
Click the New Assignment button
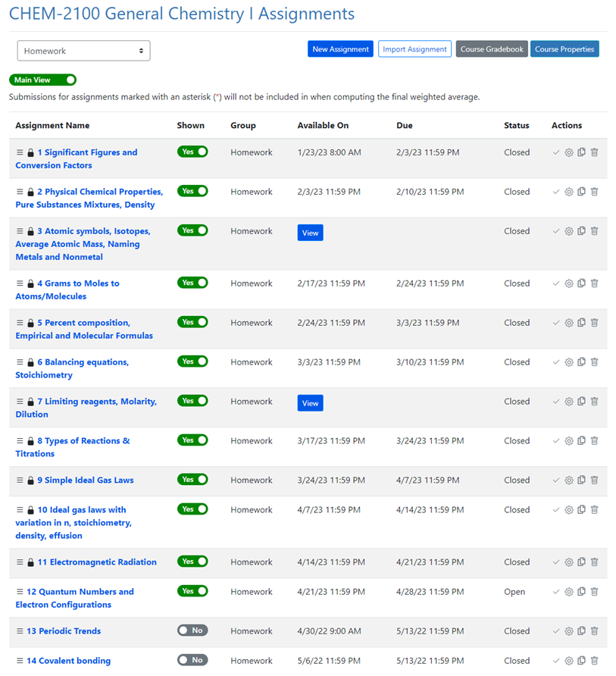tap(340, 49)
